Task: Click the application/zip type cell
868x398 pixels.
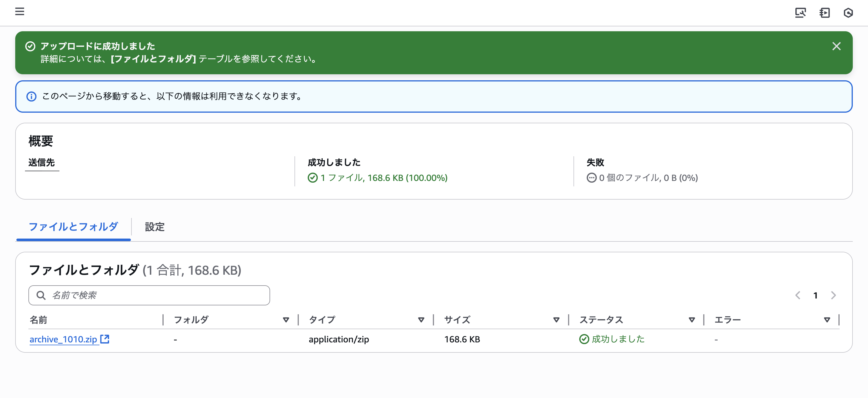Action: pyautogui.click(x=339, y=340)
